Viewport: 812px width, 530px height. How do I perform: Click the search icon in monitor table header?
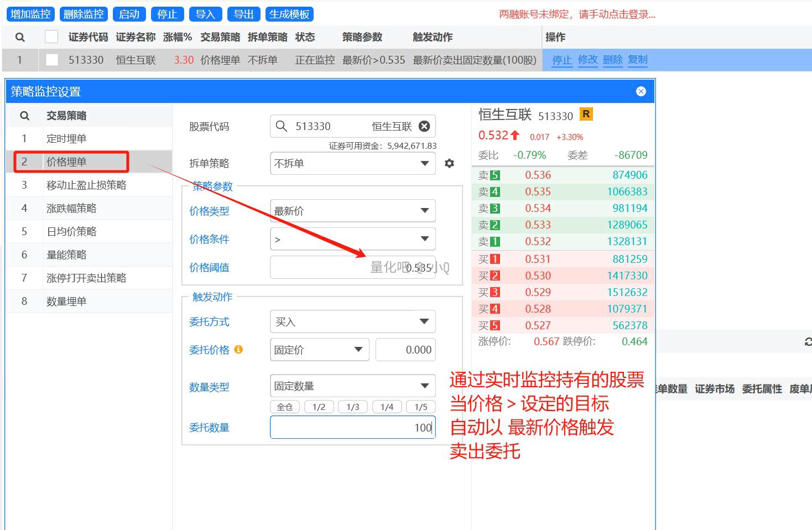[20, 37]
